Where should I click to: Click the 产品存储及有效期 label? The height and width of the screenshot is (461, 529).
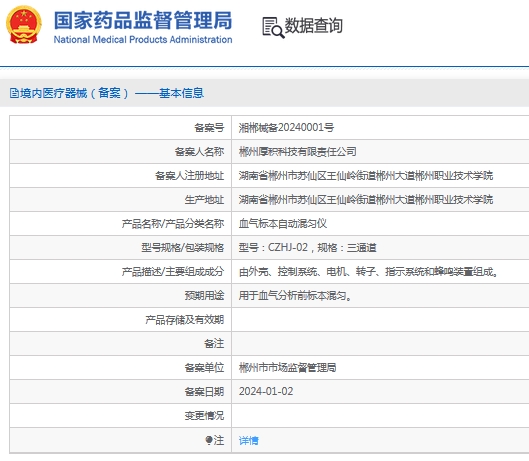[x=185, y=319]
